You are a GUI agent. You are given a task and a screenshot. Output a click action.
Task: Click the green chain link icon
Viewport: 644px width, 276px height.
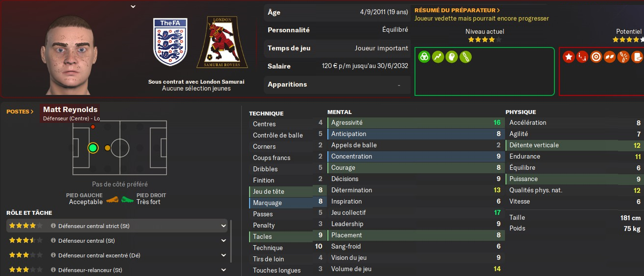465,57
